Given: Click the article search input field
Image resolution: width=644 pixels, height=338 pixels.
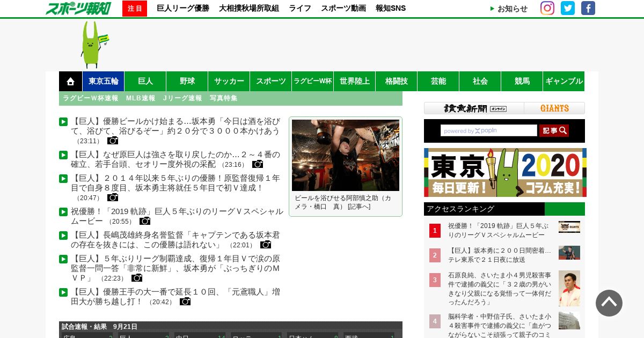Looking at the screenshot, I should 489,130.
